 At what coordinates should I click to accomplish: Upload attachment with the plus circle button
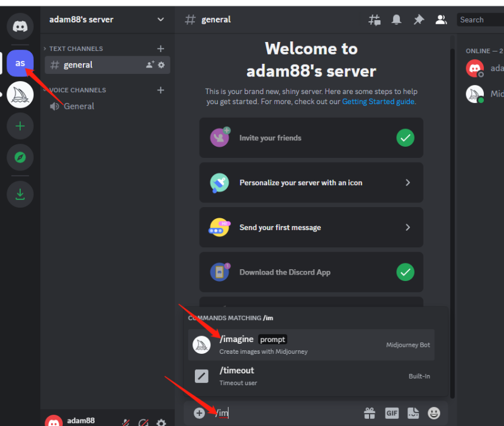[199, 413]
